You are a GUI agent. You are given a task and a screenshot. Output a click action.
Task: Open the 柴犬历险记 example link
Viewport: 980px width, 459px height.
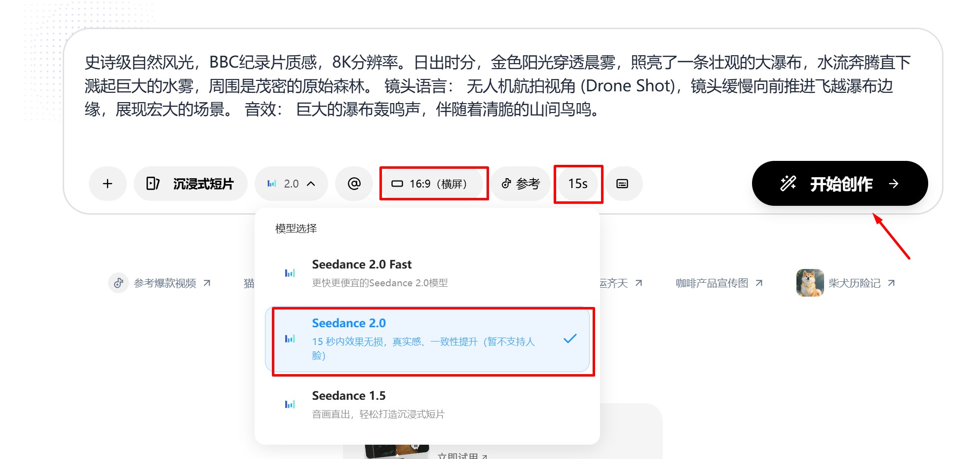pos(858,283)
